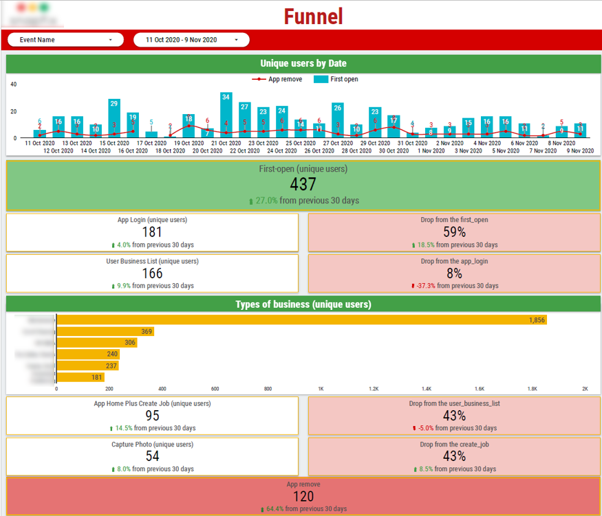
Task: Open the Event Name dropdown filter
Action: point(65,40)
